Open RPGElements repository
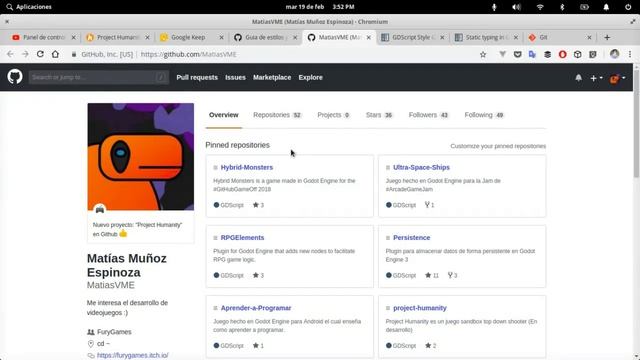Screen dimensions: 640x360 pos(242,238)
